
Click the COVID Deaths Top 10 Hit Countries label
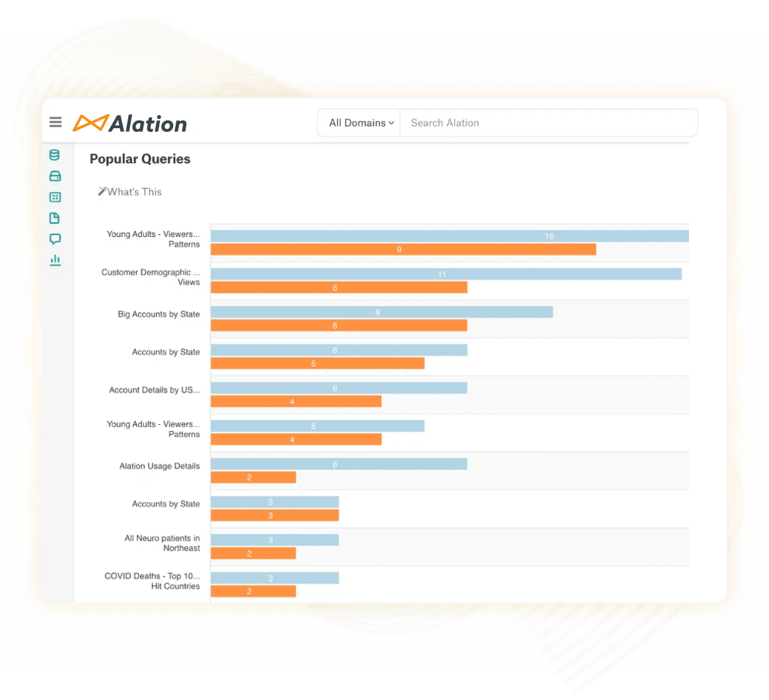click(151, 581)
